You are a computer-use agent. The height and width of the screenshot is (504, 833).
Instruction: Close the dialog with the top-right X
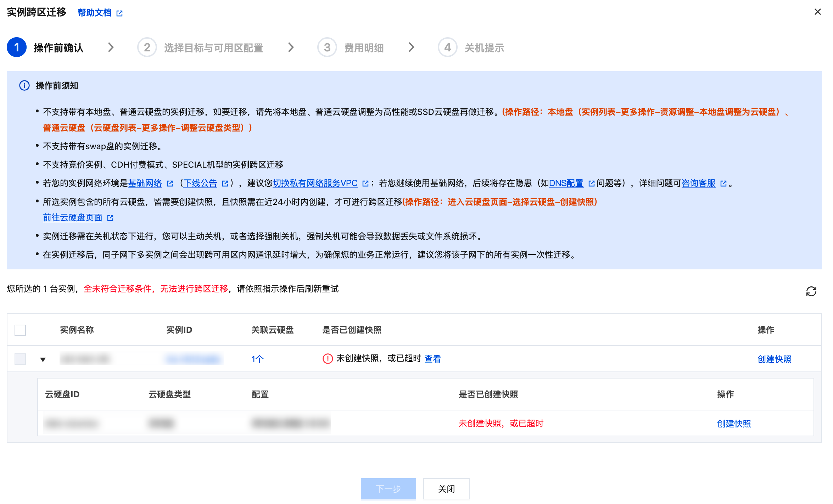(818, 12)
